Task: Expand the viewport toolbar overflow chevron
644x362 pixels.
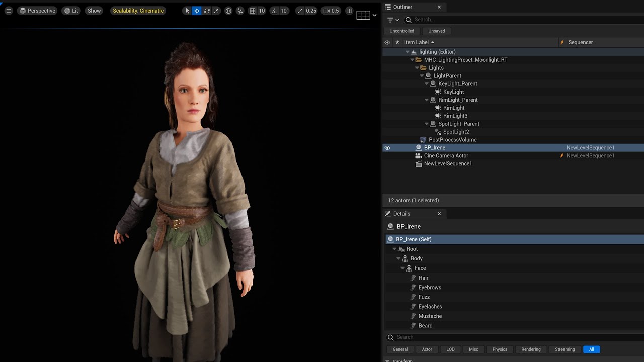Action: pyautogui.click(x=374, y=15)
